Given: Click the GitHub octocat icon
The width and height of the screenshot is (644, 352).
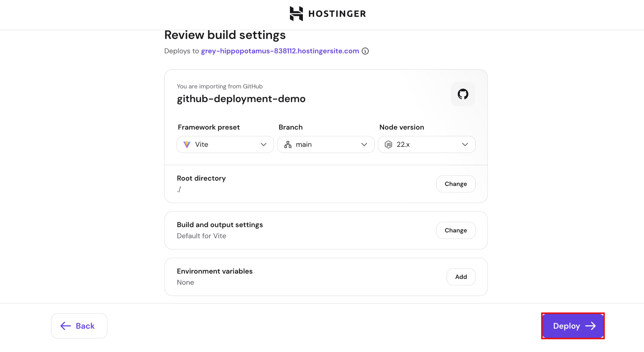Looking at the screenshot, I should click(463, 94).
